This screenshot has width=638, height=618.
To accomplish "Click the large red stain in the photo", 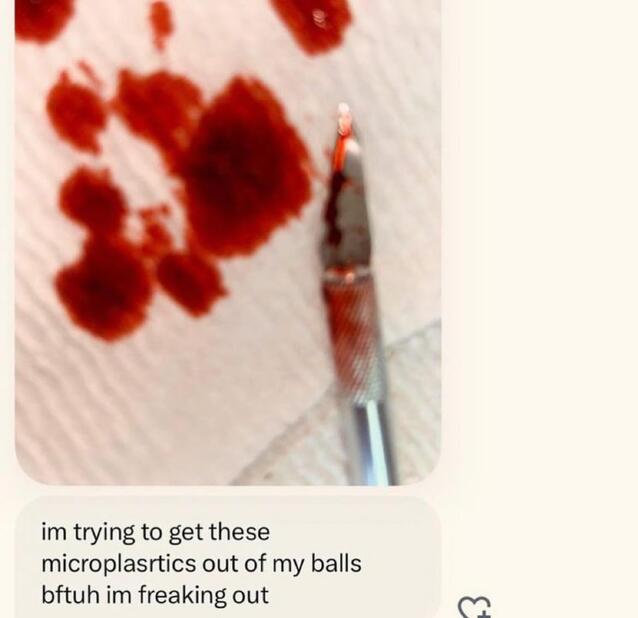I will [245, 165].
